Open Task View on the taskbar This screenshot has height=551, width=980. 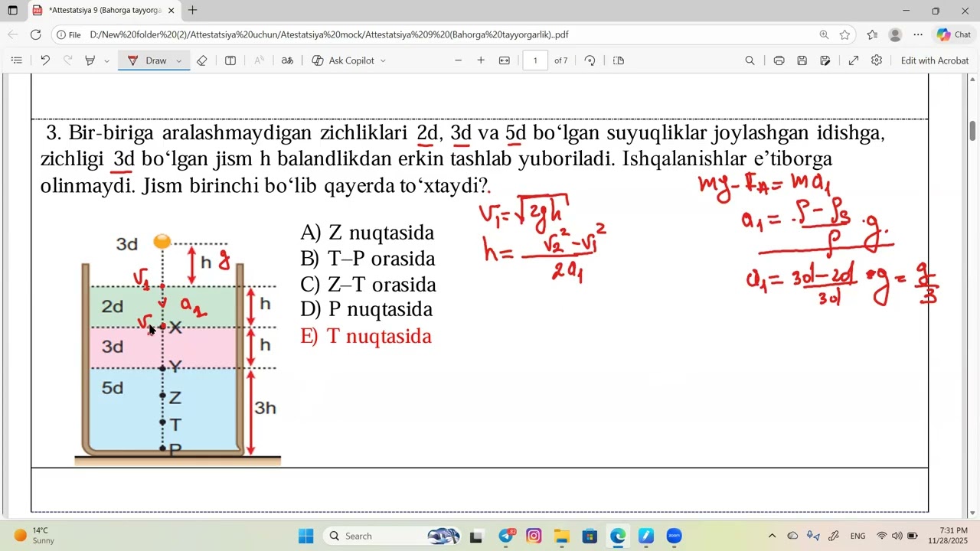(x=476, y=536)
